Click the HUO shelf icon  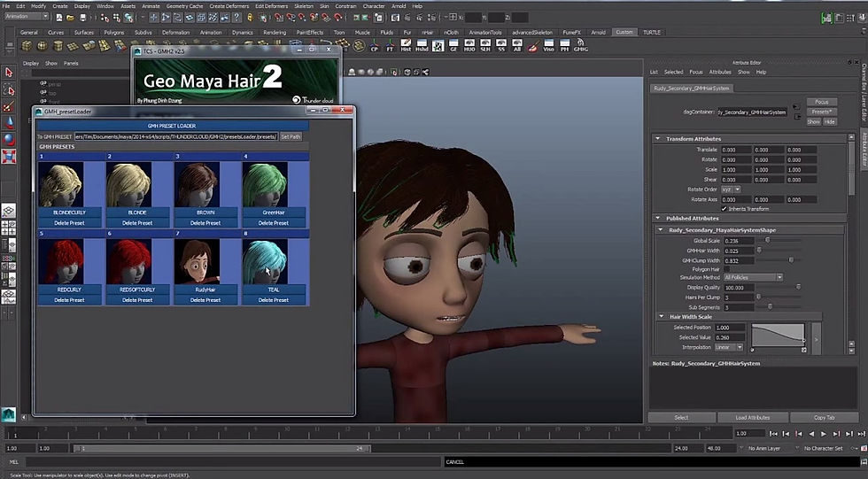pyautogui.click(x=469, y=45)
